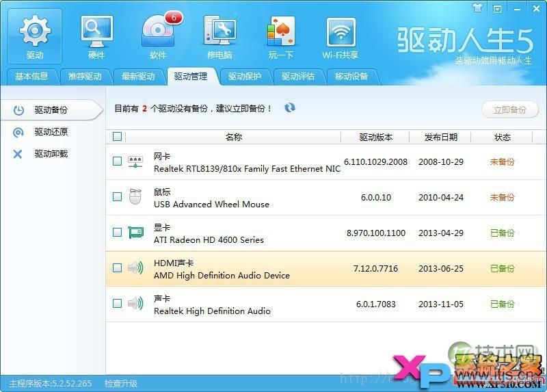This screenshot has width=547, height=392.
Task: Click the graphics card icon for ATI Radeon
Action: pyautogui.click(x=135, y=233)
